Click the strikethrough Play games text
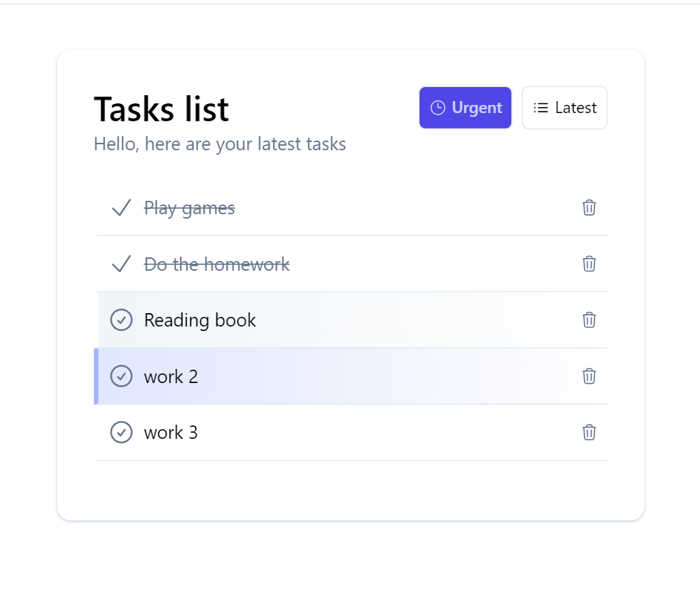This screenshot has width=700, height=598. 190,208
